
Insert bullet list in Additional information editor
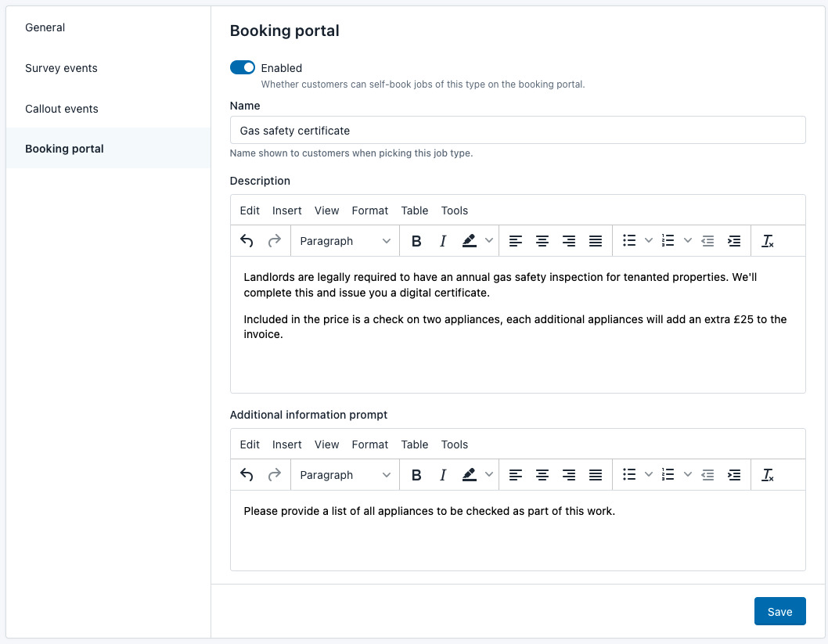[629, 475]
